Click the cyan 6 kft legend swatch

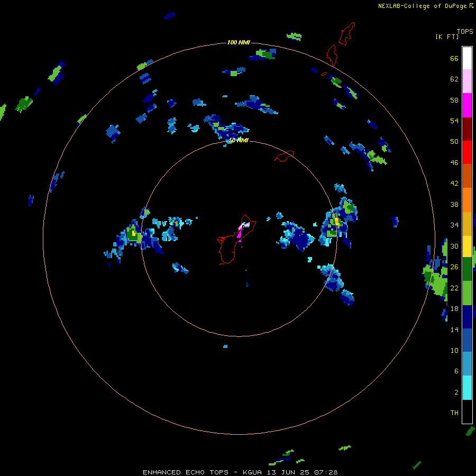point(467,388)
